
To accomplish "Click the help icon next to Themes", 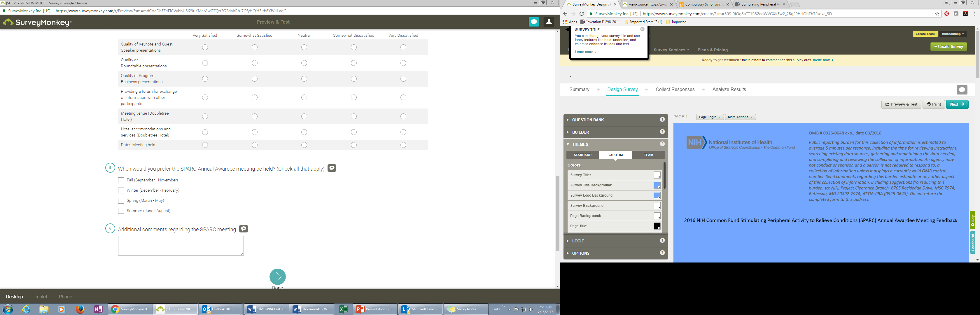I will [x=662, y=144].
